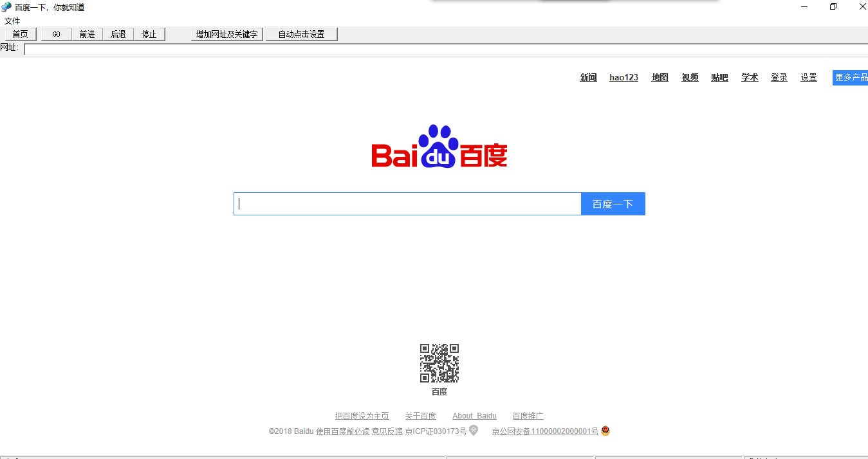Click the window title globe icon
The image size is (868, 459).
6,7
